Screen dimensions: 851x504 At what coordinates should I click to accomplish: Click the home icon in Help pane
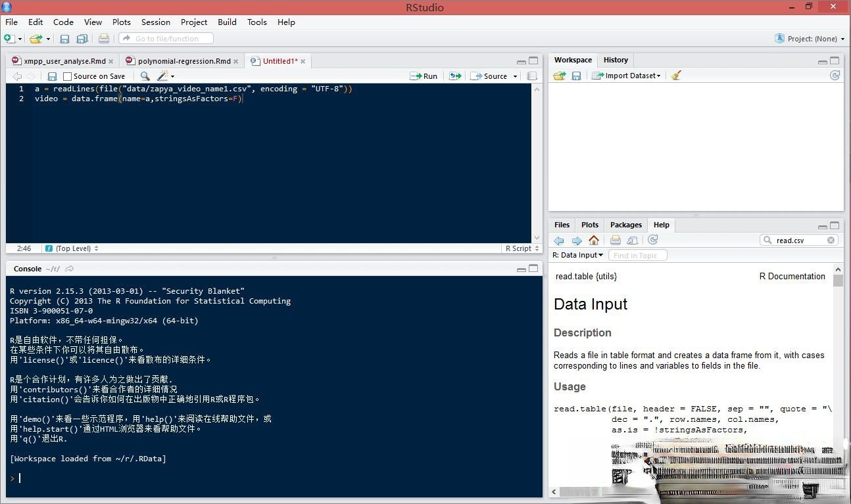594,241
